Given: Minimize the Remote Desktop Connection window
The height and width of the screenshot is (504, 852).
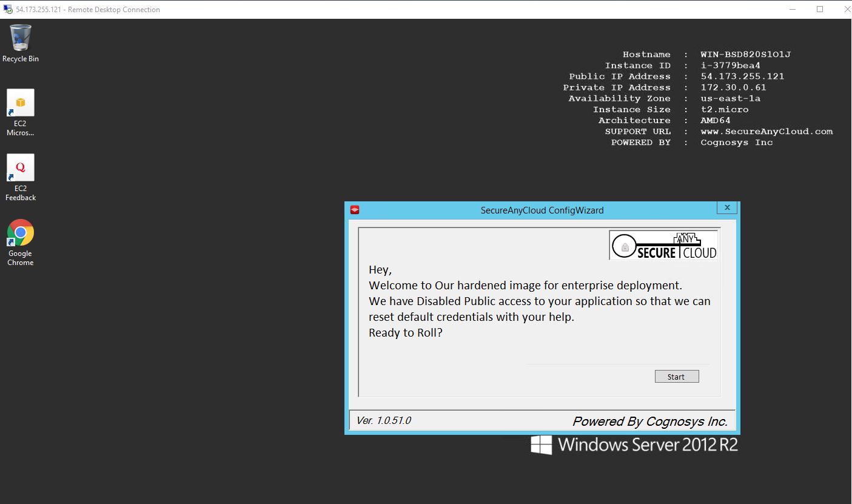Looking at the screenshot, I should click(x=794, y=9).
